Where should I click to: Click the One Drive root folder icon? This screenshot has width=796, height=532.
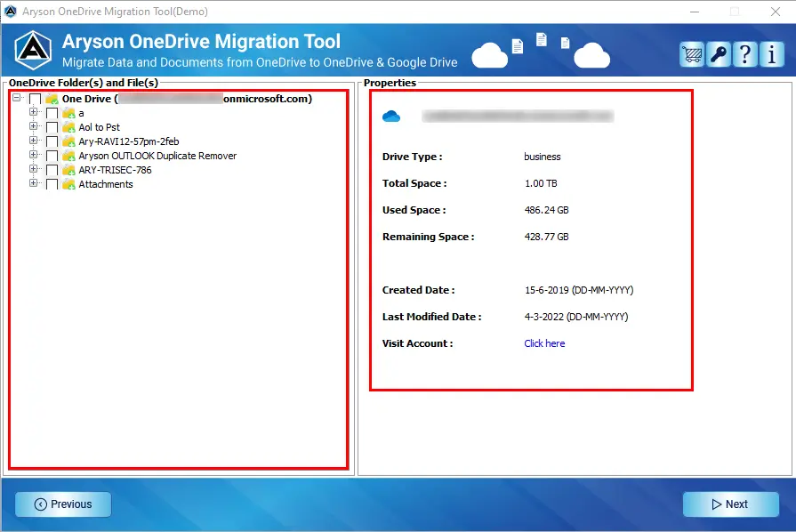tap(52, 99)
